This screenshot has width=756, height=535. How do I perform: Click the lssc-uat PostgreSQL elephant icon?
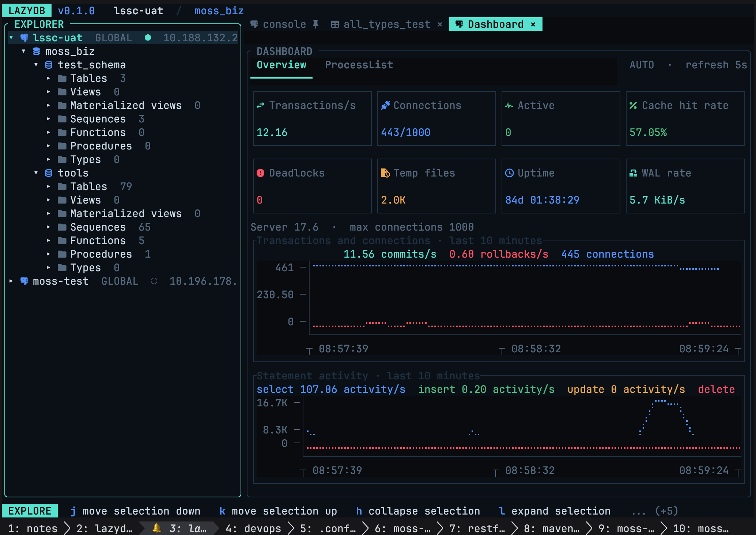pyautogui.click(x=24, y=38)
